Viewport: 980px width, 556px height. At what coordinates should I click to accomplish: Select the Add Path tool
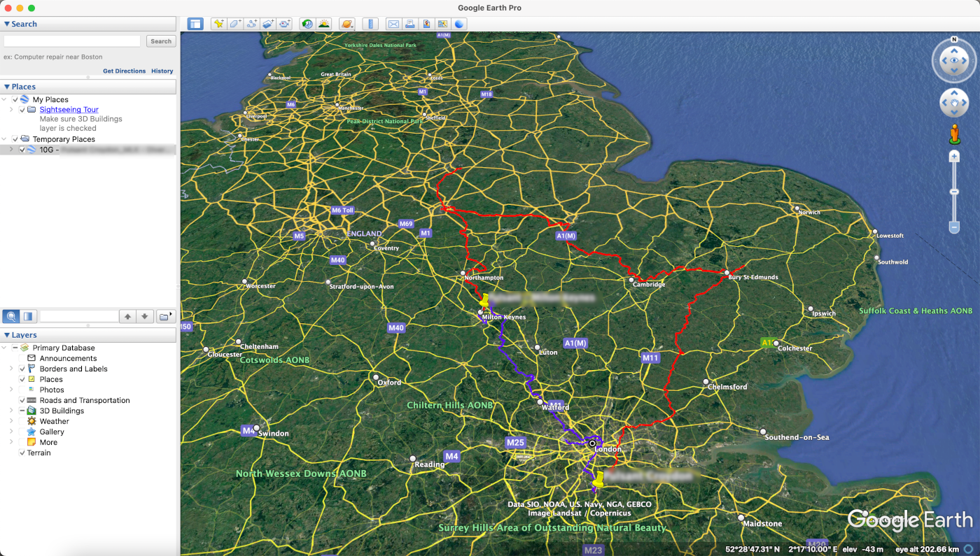pyautogui.click(x=252, y=24)
